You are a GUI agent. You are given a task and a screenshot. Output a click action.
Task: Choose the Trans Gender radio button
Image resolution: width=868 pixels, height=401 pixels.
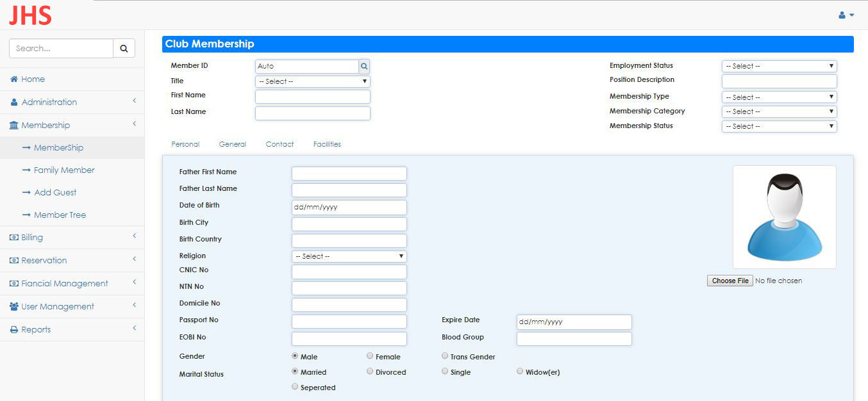445,356
